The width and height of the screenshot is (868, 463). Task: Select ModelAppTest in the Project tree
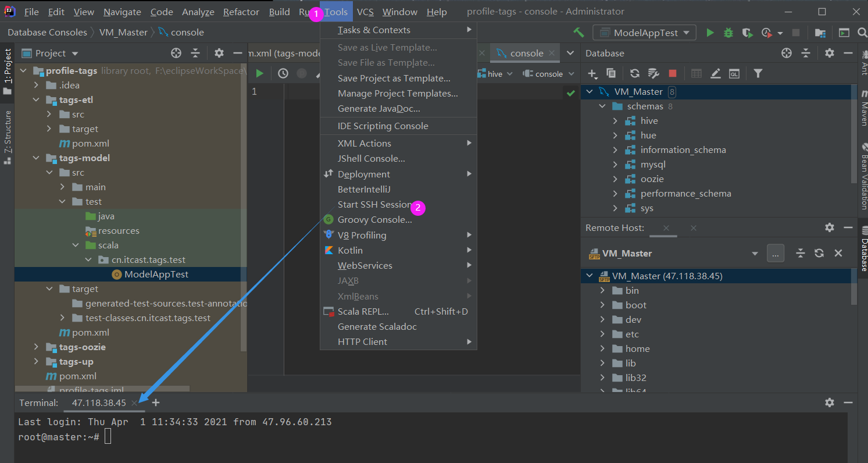click(156, 275)
